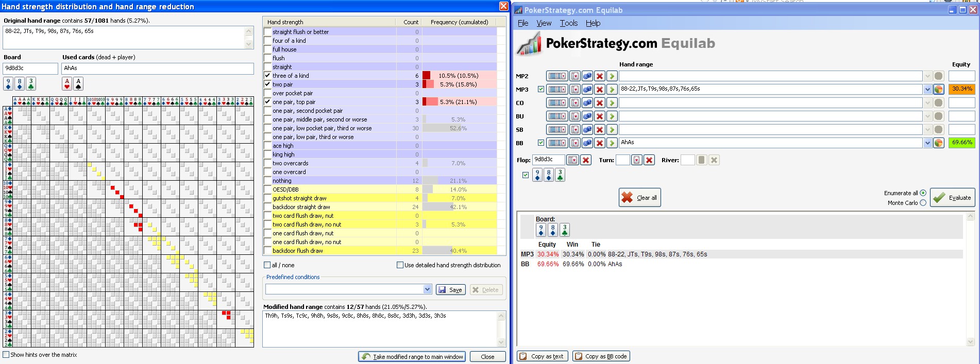Click Clear all button
This screenshot has width=980, height=364.
pos(639,198)
